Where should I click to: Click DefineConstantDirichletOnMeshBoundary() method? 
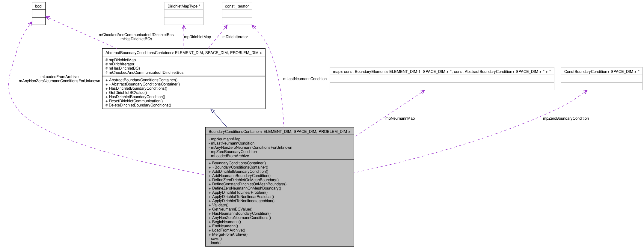tap(248, 184)
